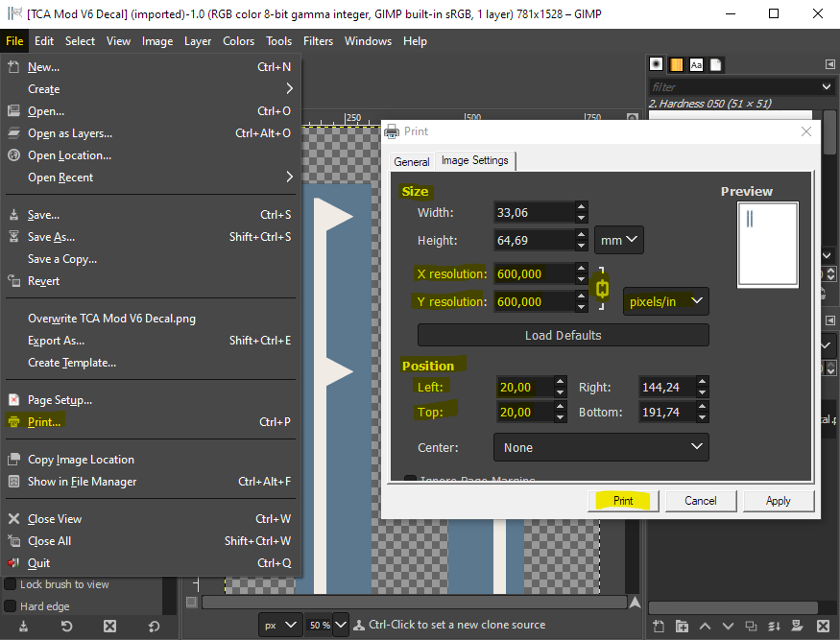The height and width of the screenshot is (640, 840).
Task: Open the Filters menu
Action: [318, 41]
